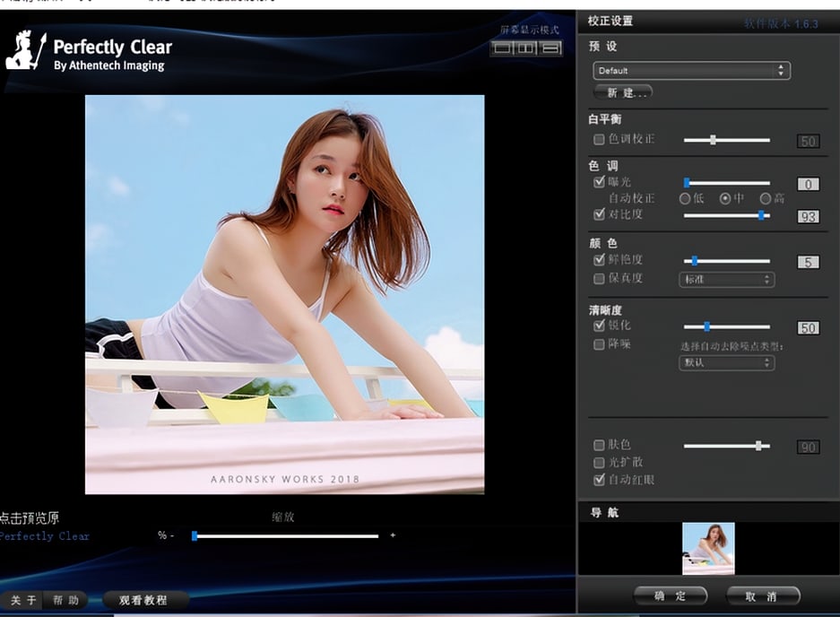Click the vibrancy slider track

pyautogui.click(x=727, y=261)
